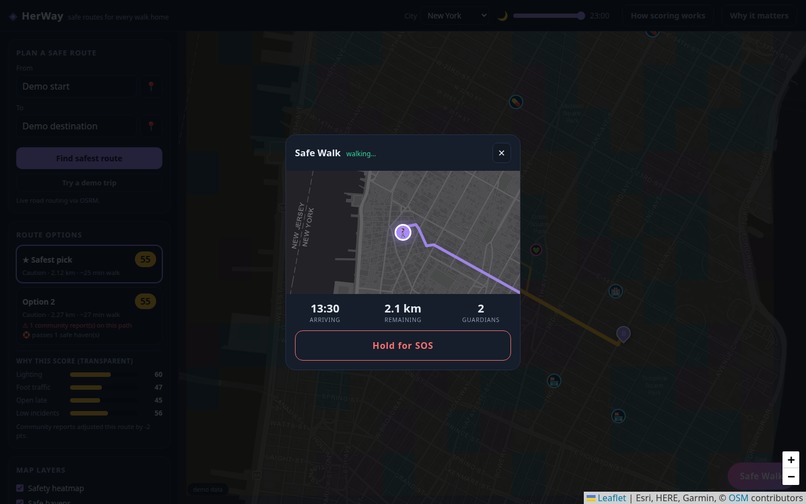Screen dimensions: 806x504
Task: Click the Foot traffic score bar
Action: click(103, 387)
